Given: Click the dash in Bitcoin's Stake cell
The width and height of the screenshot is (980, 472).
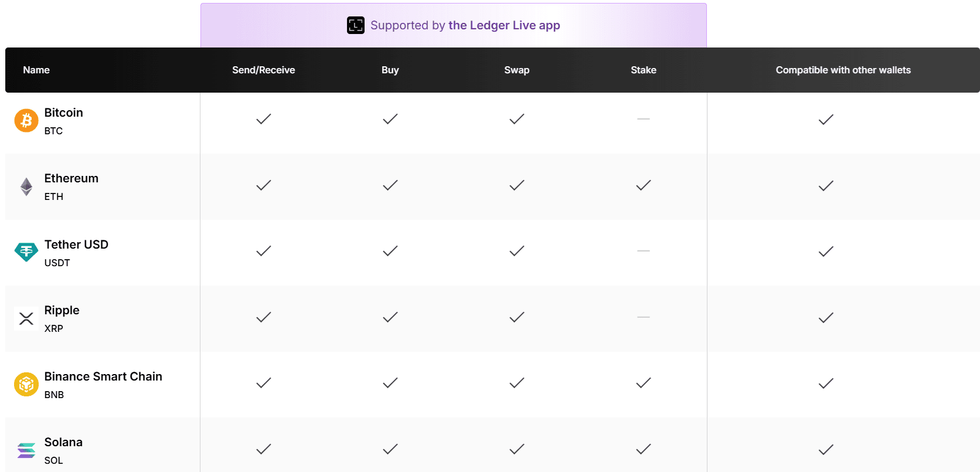Looking at the screenshot, I should 644,119.
